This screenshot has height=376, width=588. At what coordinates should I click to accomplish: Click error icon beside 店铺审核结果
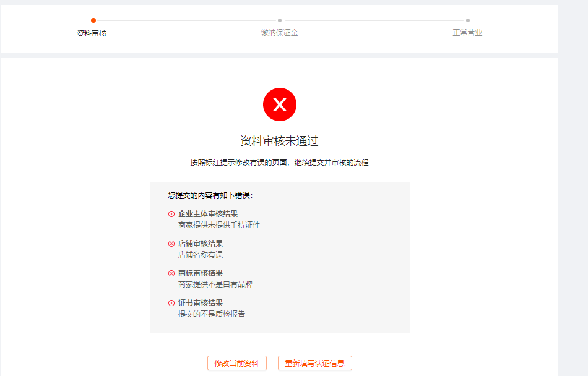pos(171,244)
